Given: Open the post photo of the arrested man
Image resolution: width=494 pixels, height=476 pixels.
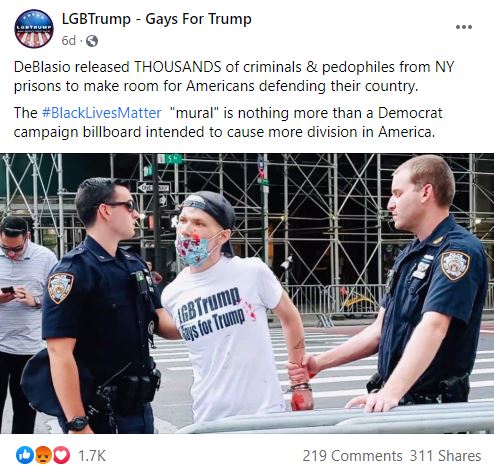Looking at the screenshot, I should pyautogui.click(x=247, y=293).
